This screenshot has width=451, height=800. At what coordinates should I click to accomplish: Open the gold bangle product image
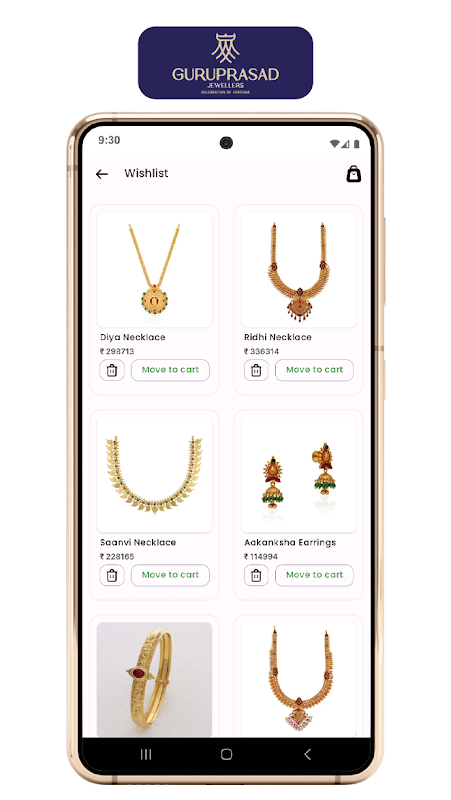pos(155,679)
